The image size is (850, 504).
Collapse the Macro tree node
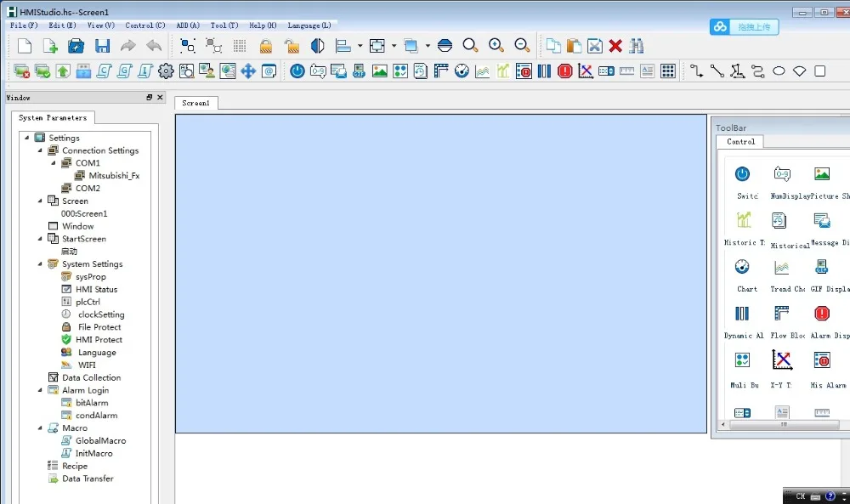click(x=40, y=428)
